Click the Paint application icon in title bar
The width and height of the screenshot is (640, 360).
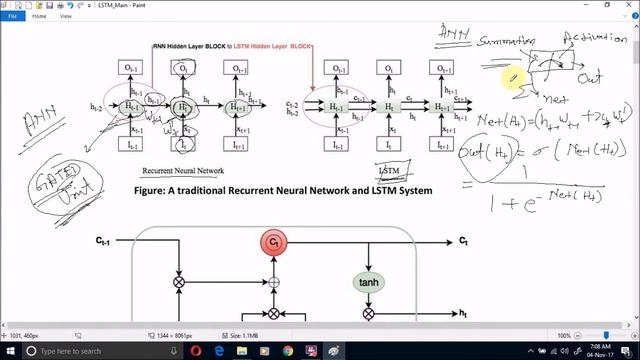(4, 5)
